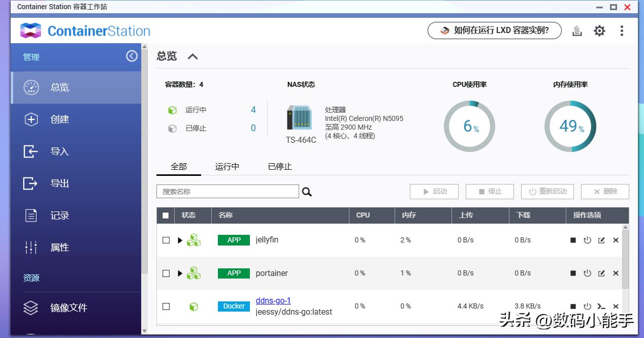Open 属性 (Properties) in the sidebar

59,247
